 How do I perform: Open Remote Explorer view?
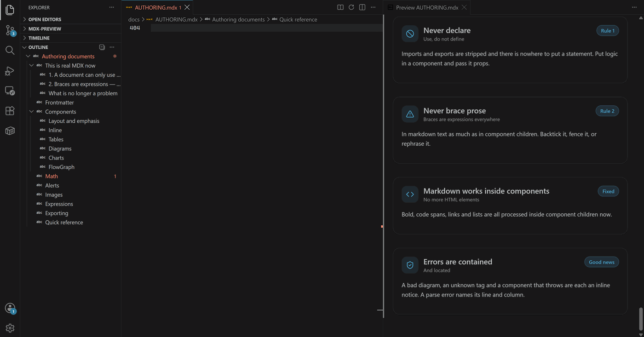click(x=10, y=91)
